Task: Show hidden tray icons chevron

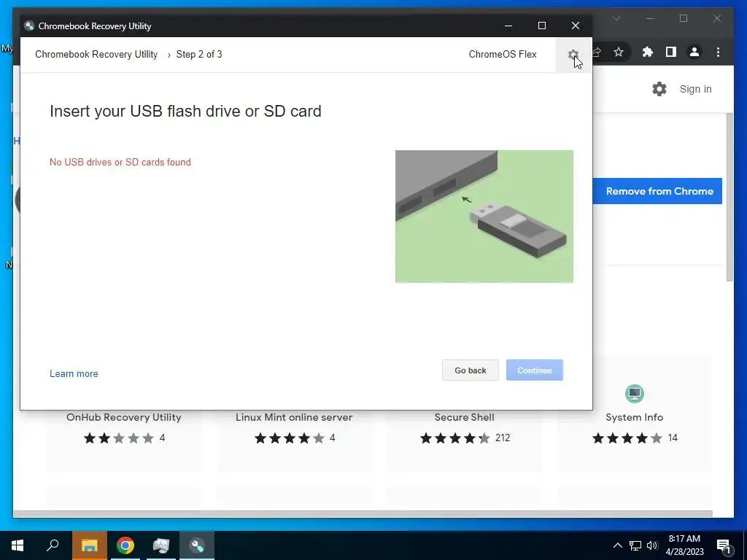Action: (617, 545)
